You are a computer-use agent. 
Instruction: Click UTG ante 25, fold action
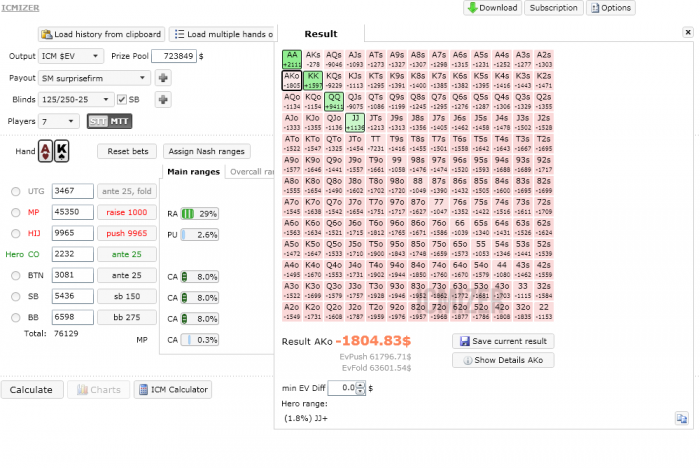[x=127, y=191]
